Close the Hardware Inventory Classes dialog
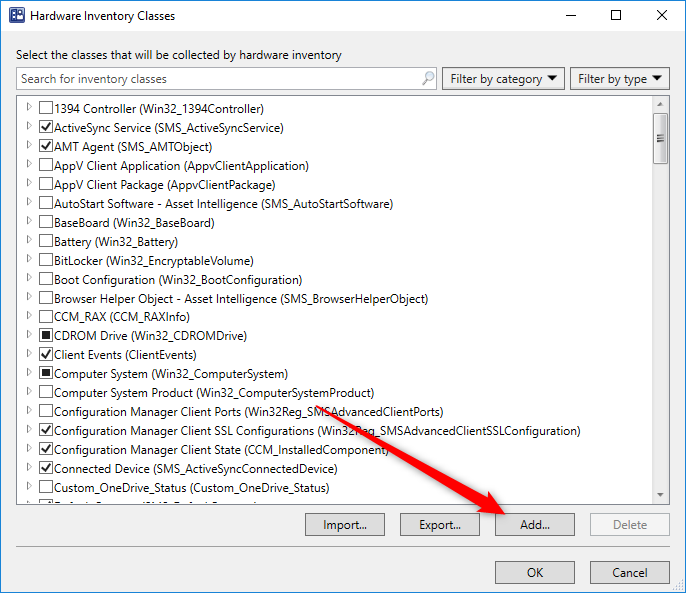686x593 pixels. click(662, 15)
